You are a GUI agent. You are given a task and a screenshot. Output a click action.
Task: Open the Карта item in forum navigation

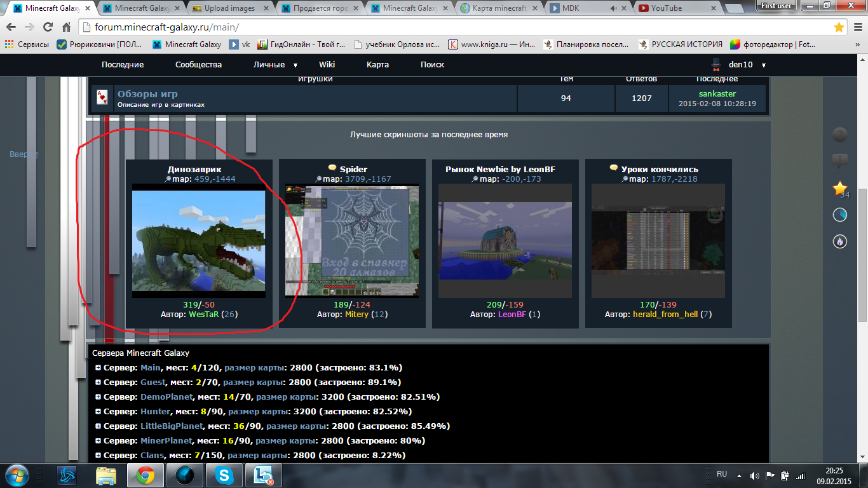click(377, 65)
